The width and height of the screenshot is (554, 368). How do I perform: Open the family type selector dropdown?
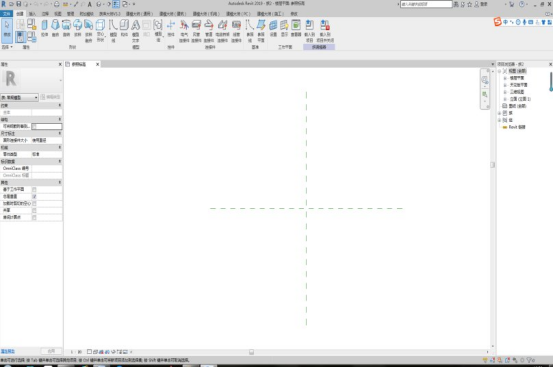click(x=19, y=97)
